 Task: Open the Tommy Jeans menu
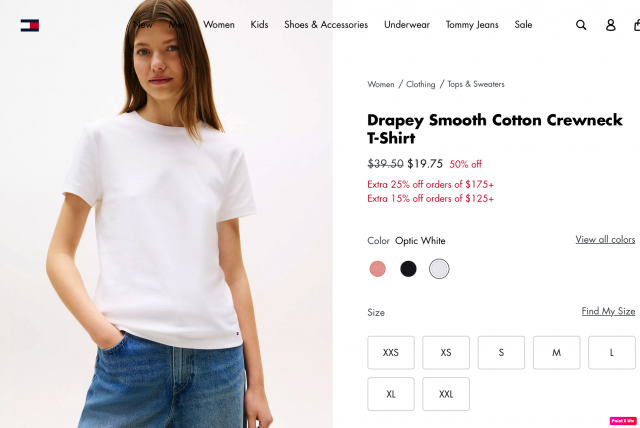click(x=472, y=25)
